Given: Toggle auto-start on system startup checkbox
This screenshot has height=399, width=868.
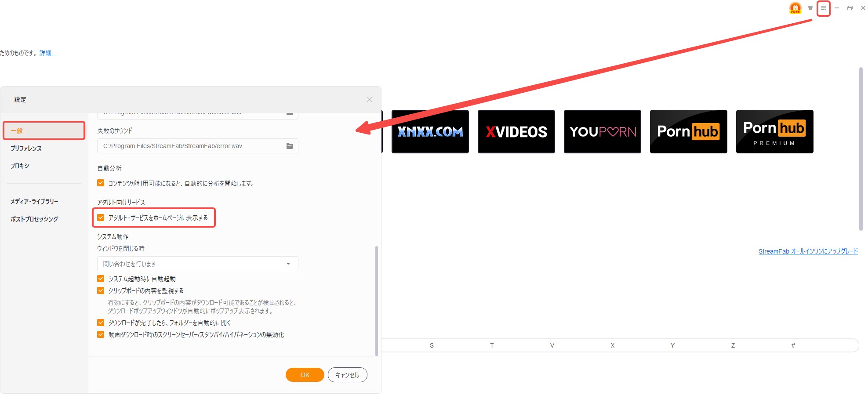Looking at the screenshot, I should click(x=101, y=279).
